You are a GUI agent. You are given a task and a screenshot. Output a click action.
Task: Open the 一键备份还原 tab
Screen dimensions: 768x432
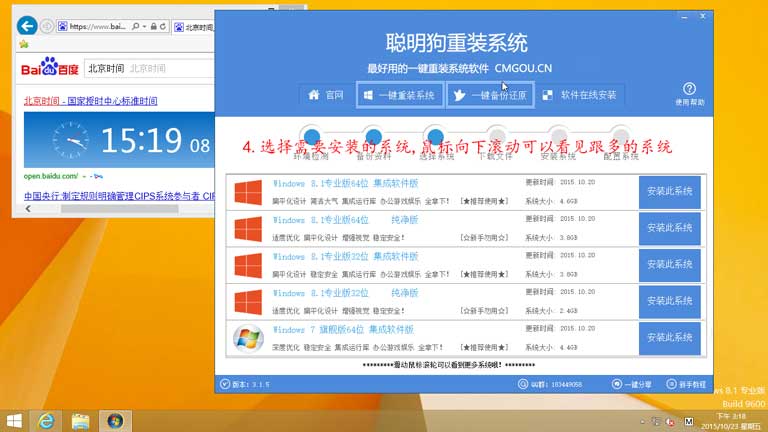point(488,95)
